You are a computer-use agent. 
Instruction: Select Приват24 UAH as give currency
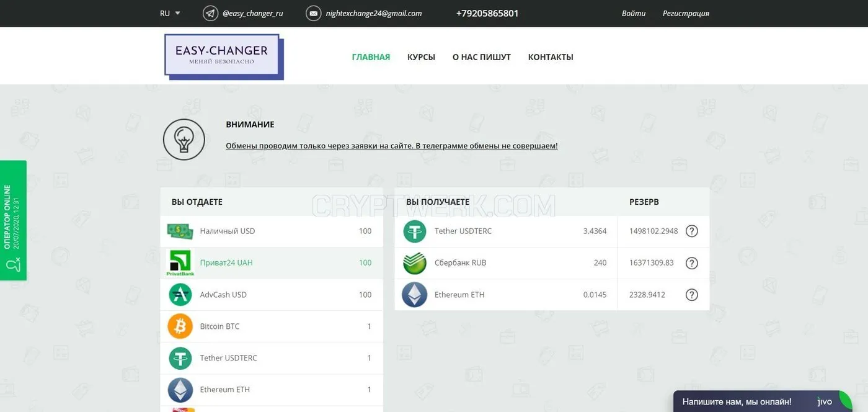click(x=272, y=262)
